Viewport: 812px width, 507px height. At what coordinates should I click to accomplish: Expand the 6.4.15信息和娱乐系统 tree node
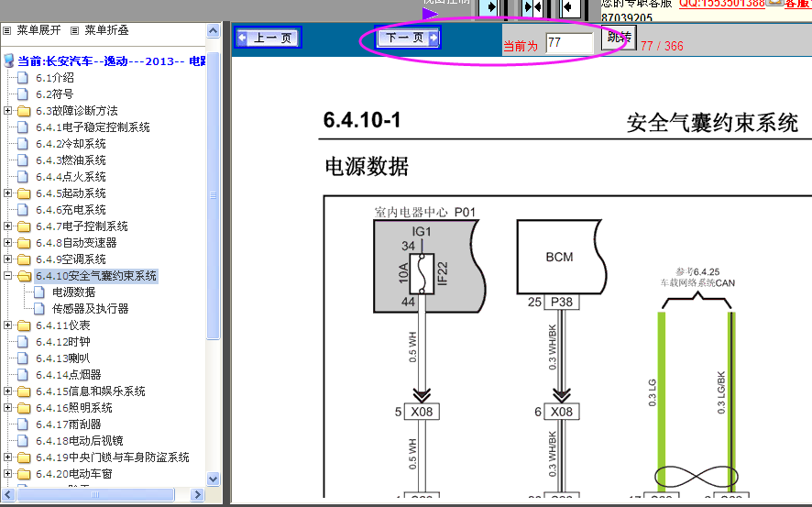(7, 391)
